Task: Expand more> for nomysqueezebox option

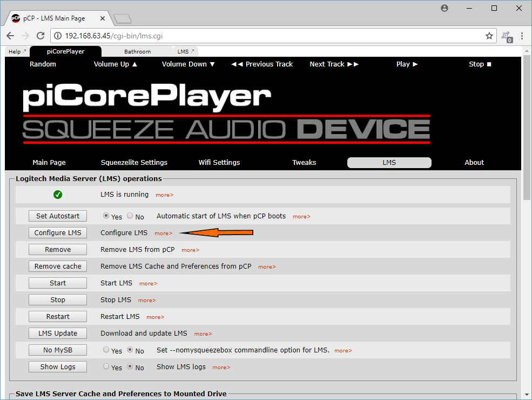Action: 344,350
